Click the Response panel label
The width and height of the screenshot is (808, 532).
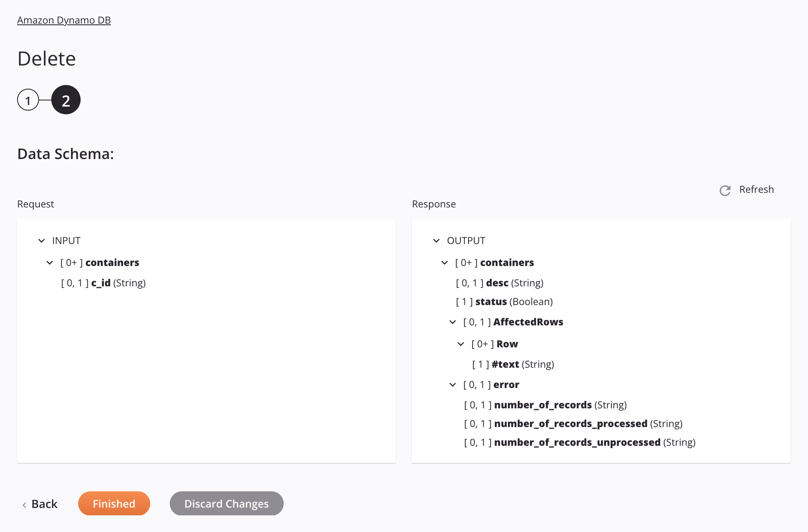[434, 204]
